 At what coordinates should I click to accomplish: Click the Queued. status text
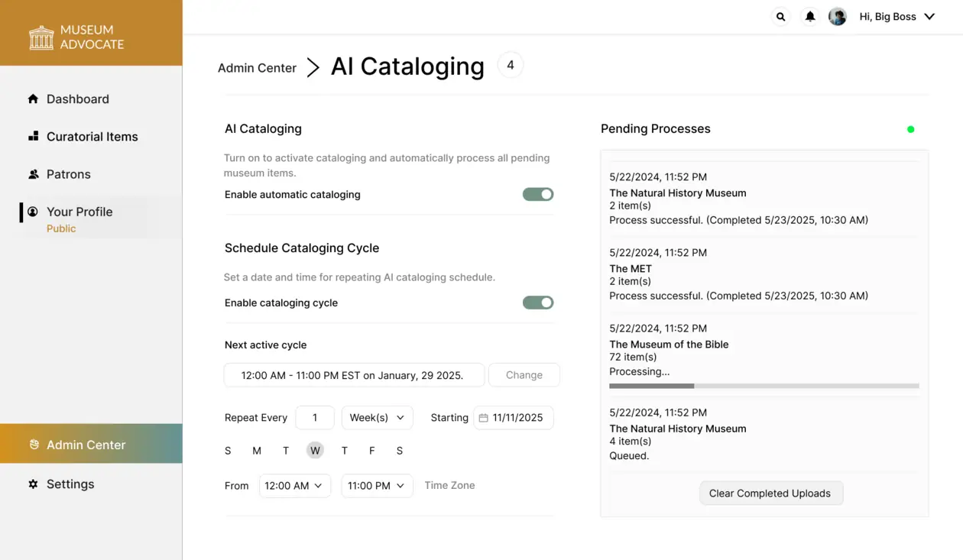pyautogui.click(x=629, y=456)
